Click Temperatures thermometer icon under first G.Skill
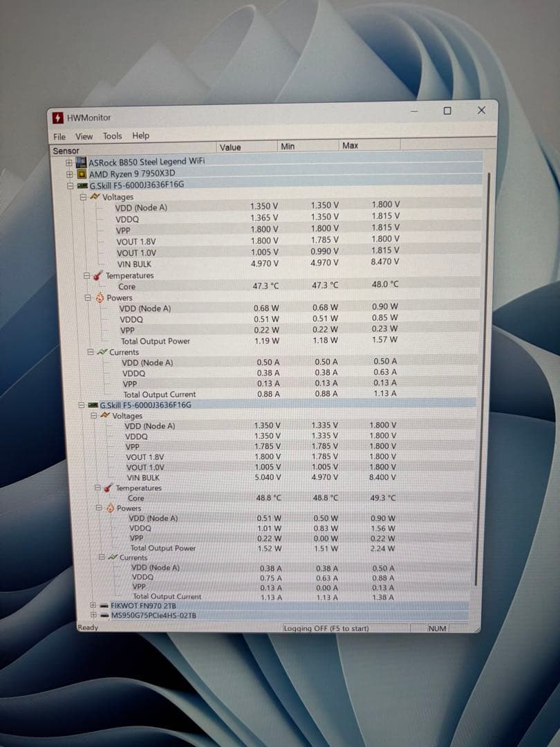This screenshot has width=560, height=747. click(x=97, y=275)
